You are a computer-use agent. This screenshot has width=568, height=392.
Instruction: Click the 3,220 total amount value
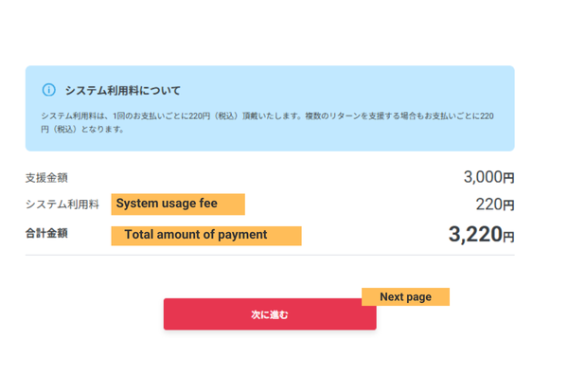click(474, 234)
